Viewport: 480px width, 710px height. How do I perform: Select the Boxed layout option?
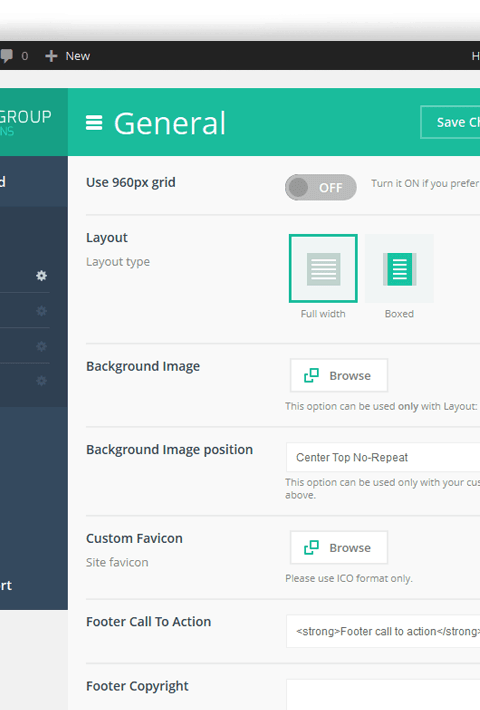[399, 269]
